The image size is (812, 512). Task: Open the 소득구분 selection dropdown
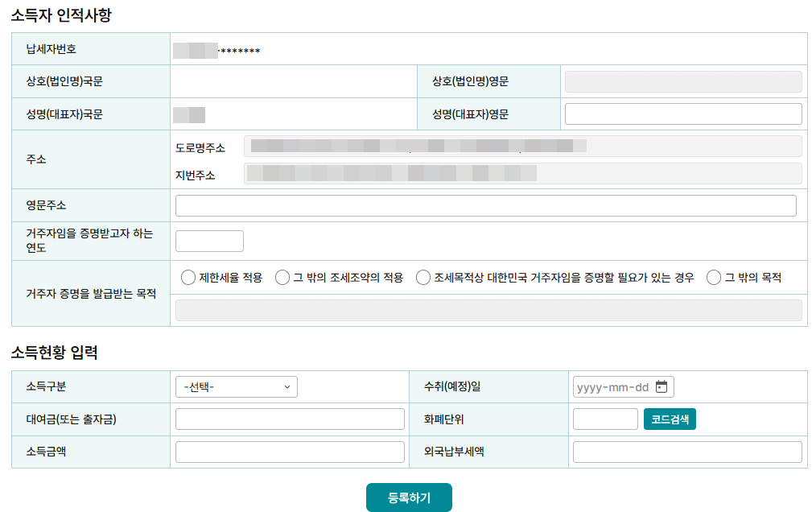click(x=236, y=386)
